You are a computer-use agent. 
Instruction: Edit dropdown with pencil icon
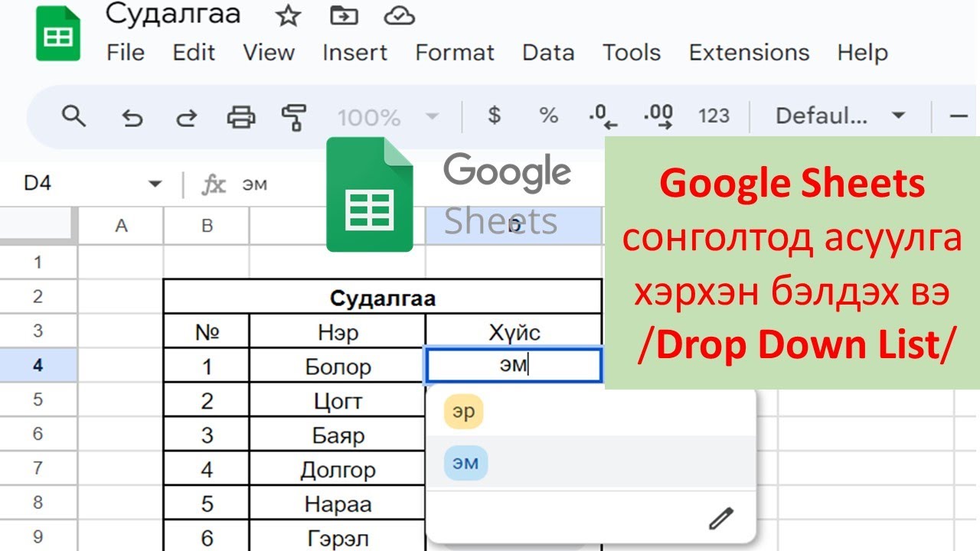tap(721, 518)
